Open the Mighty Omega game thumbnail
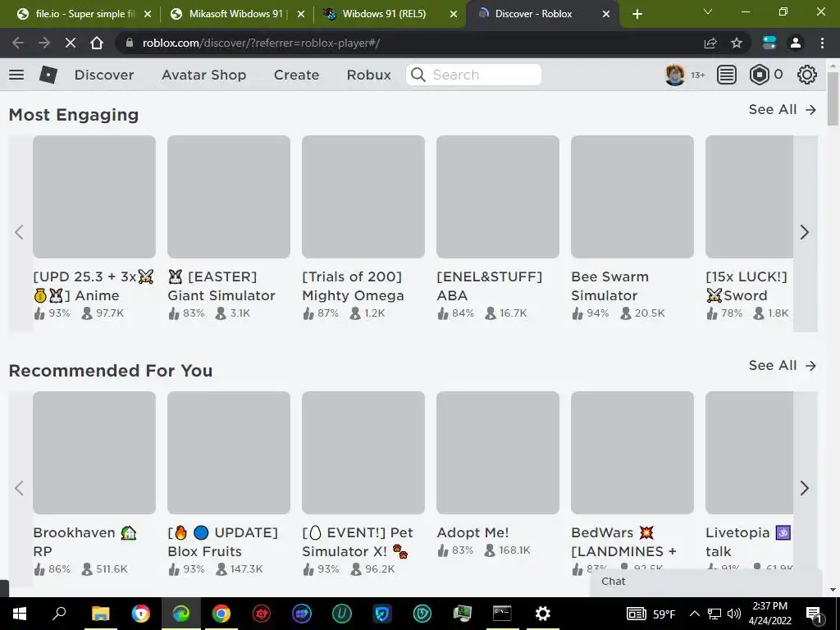840x630 pixels. click(363, 197)
